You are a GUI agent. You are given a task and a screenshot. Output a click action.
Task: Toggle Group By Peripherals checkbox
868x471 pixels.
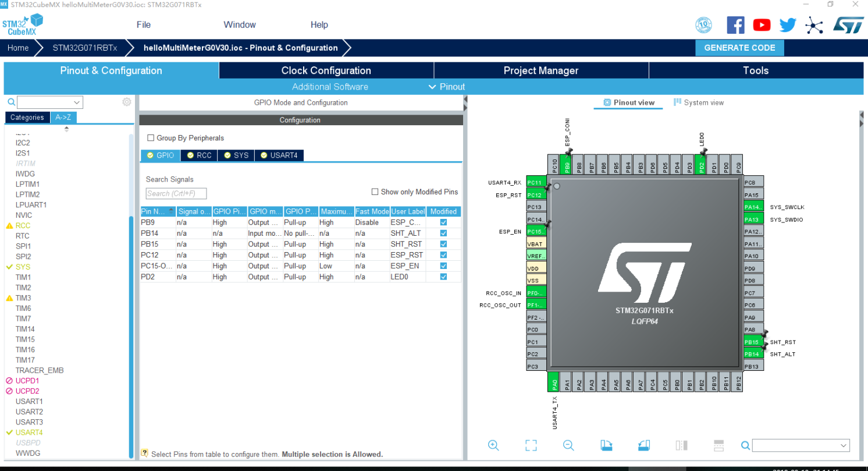coord(151,138)
